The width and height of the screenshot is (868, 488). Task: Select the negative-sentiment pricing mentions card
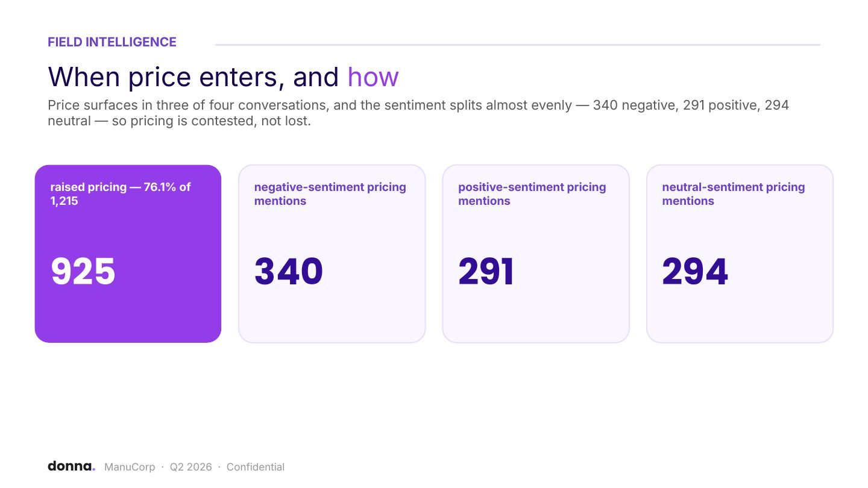click(x=332, y=254)
